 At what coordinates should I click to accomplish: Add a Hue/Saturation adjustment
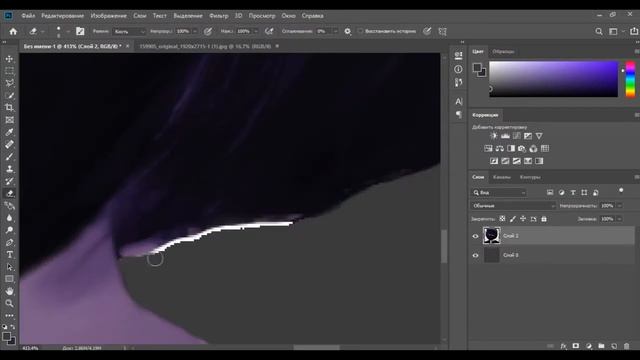coord(488,149)
